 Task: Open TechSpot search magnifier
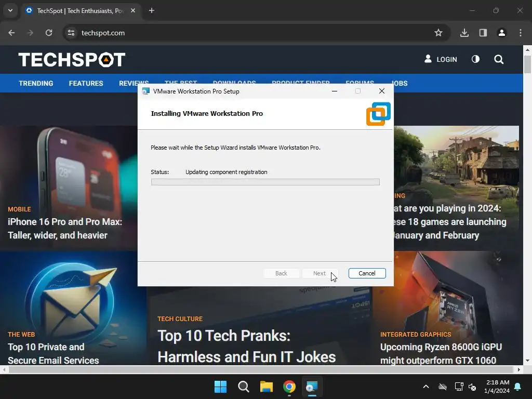tap(499, 60)
